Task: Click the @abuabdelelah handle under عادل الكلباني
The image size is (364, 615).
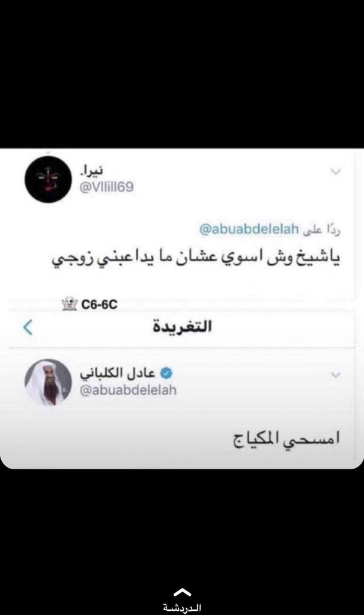Action: tap(129, 390)
